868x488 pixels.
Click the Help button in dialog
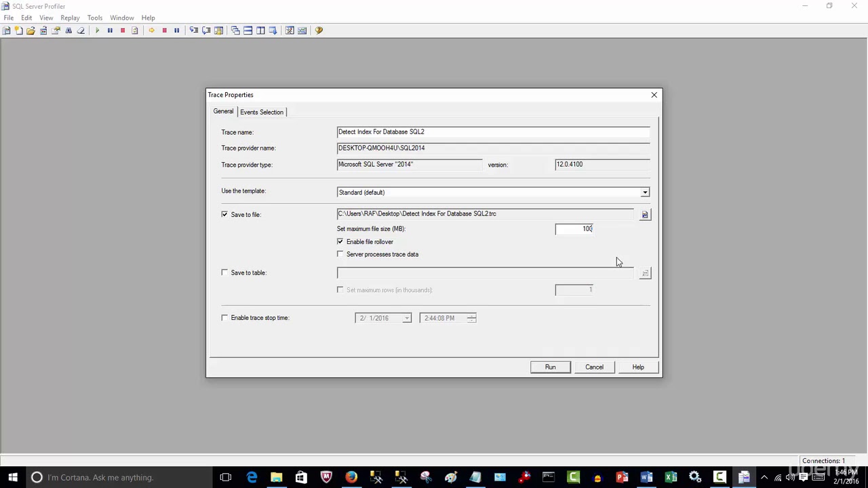coord(638,367)
